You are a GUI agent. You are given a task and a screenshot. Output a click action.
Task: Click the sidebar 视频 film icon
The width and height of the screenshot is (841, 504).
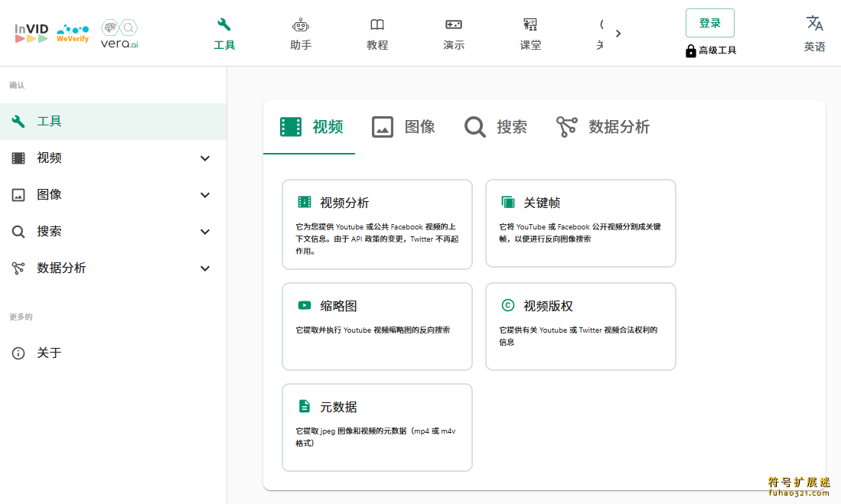18,158
